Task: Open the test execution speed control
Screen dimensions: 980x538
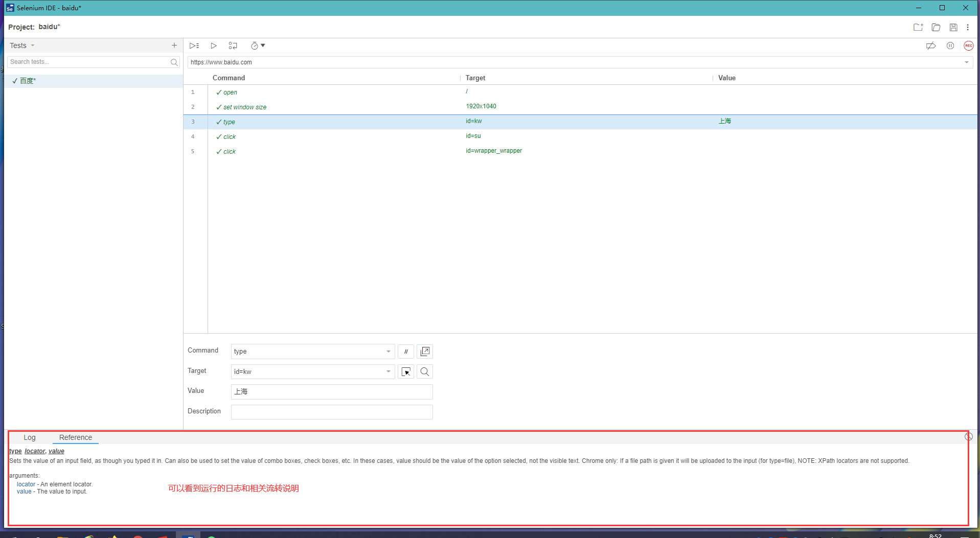Action: [258, 45]
